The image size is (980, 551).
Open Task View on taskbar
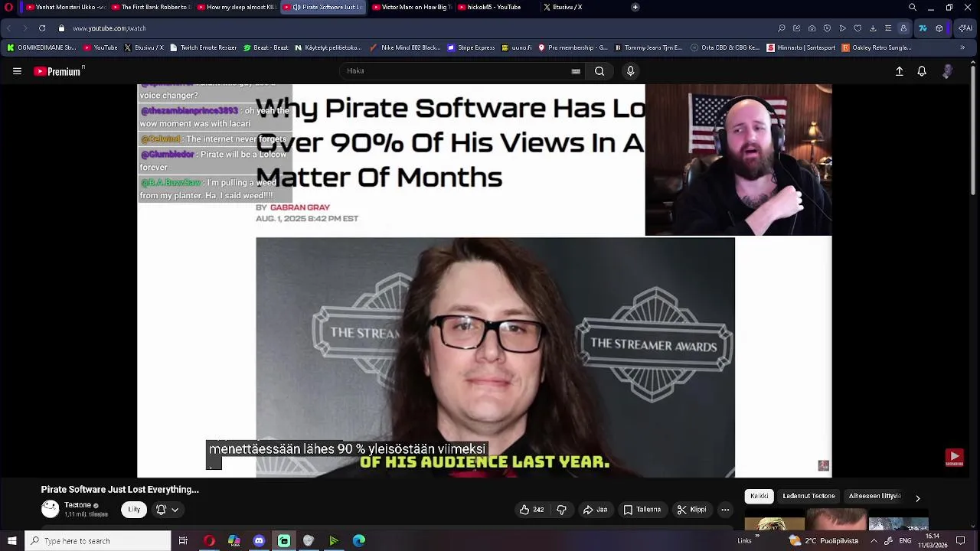coord(183,541)
